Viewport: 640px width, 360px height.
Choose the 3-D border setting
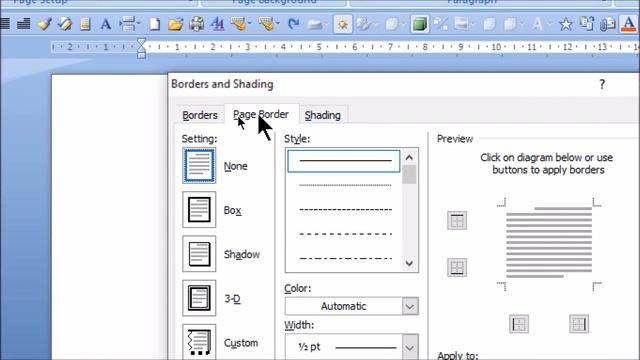click(199, 298)
